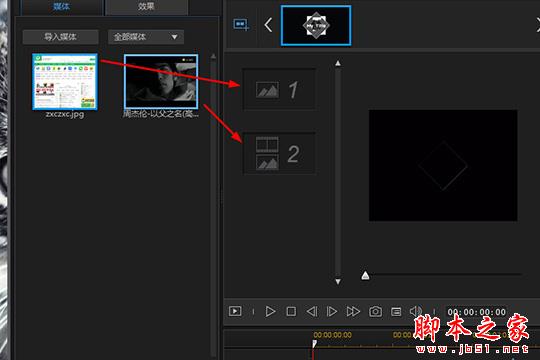This screenshot has height=360, width=540.
Task: Click the media library scrollbar
Action: 213,205
